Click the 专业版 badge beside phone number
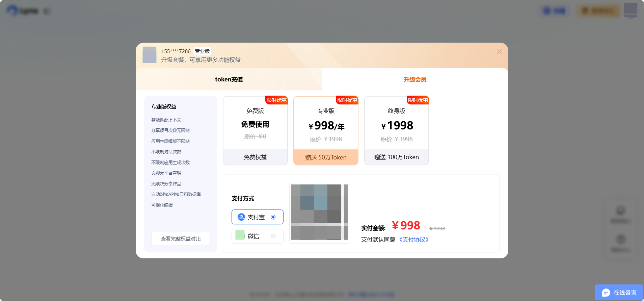Screen dimensions: 644x301 pos(202,51)
